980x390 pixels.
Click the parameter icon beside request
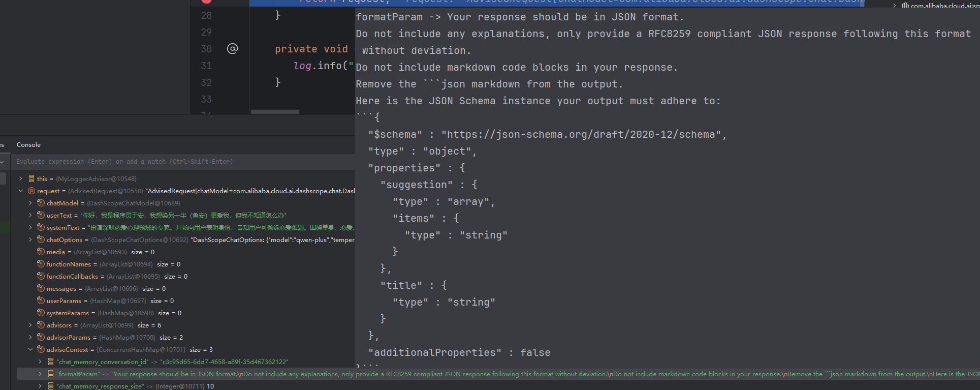(31, 191)
